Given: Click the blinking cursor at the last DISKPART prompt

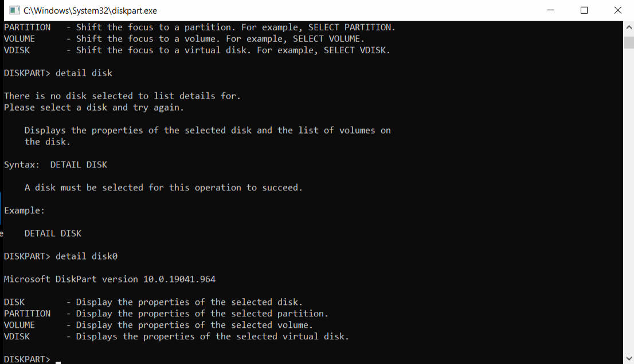Looking at the screenshot, I should coord(58,360).
